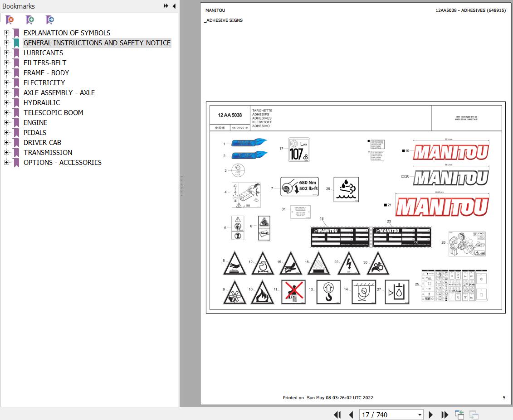Screen dimensions: 513x420
Task: Open the FILTERS-BELT bookmark
Action: tap(45, 63)
